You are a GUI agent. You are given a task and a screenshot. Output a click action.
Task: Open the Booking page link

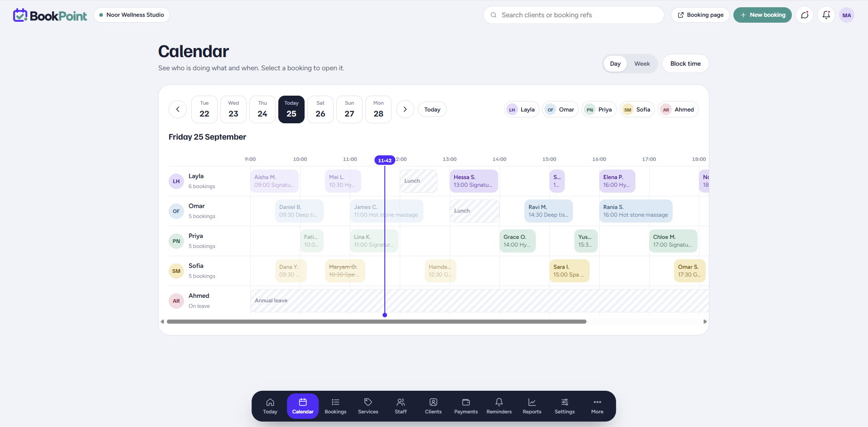coord(700,15)
